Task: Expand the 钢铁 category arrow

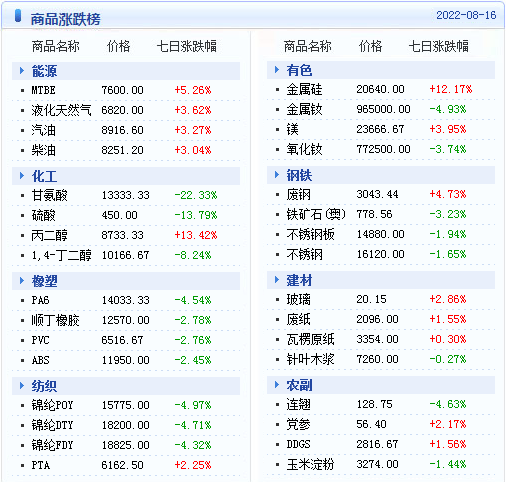Action: 277,175
